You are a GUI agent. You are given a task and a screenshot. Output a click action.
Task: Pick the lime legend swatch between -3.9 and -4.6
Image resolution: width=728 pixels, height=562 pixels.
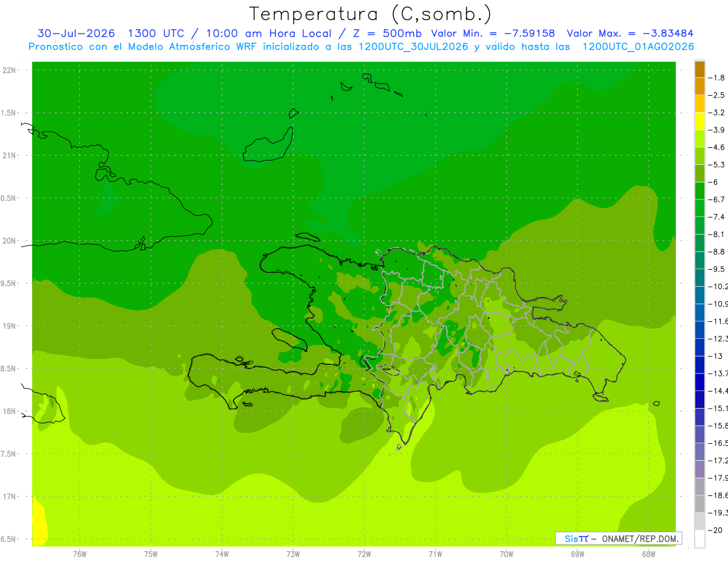point(699,139)
